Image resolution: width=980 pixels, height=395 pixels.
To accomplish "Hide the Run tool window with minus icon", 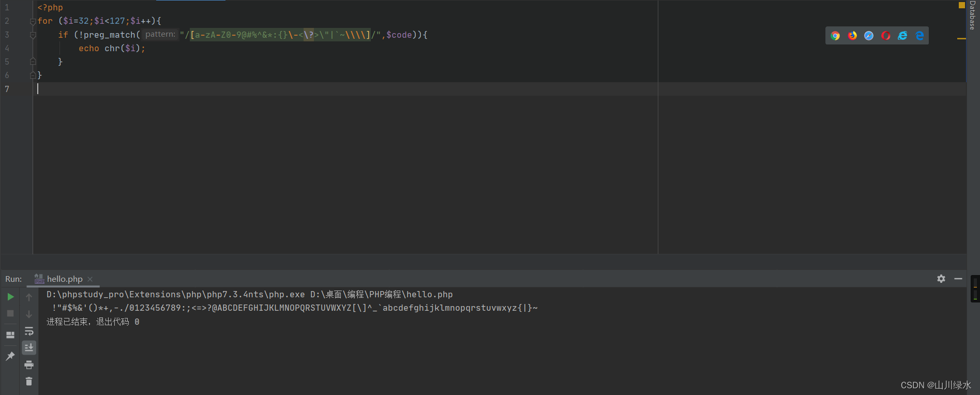I will point(958,279).
